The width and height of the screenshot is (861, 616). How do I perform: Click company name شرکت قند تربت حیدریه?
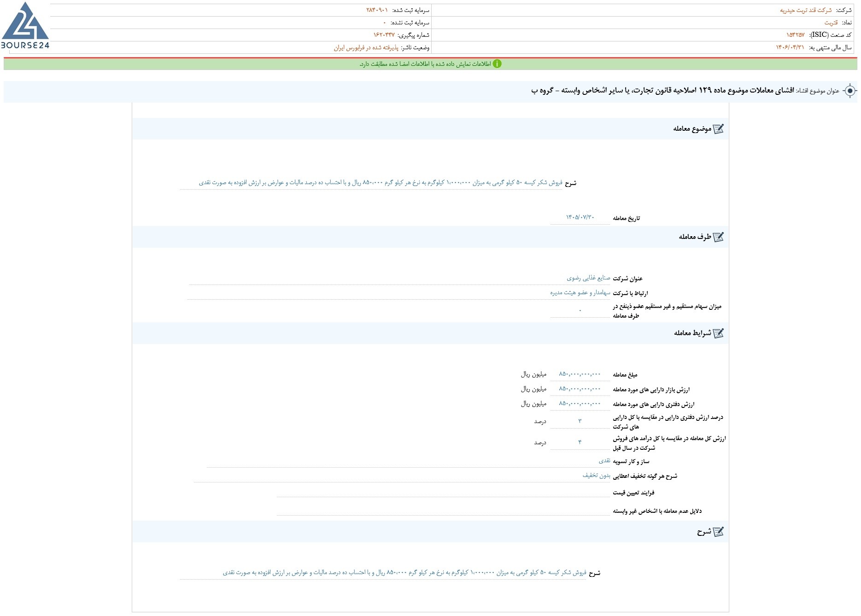(806, 10)
